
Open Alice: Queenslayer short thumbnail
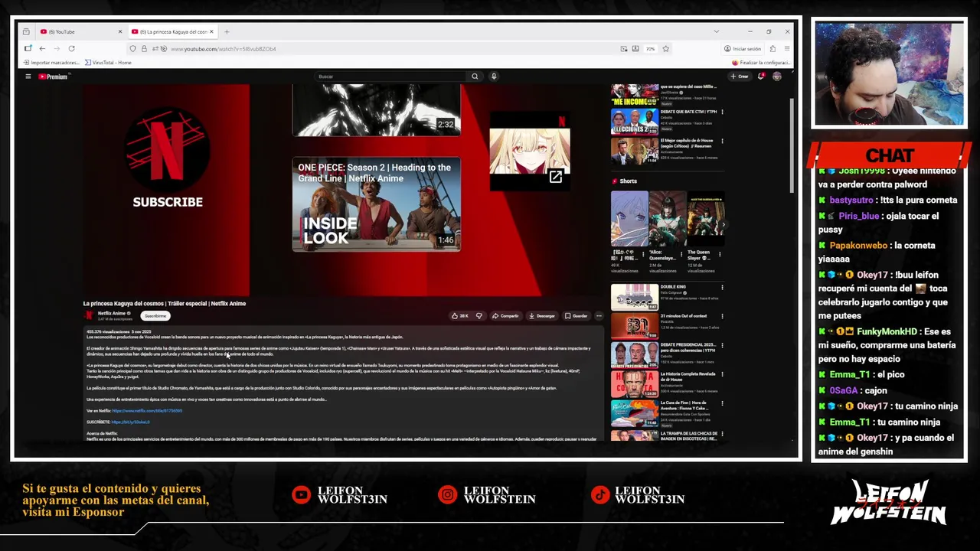tap(668, 219)
